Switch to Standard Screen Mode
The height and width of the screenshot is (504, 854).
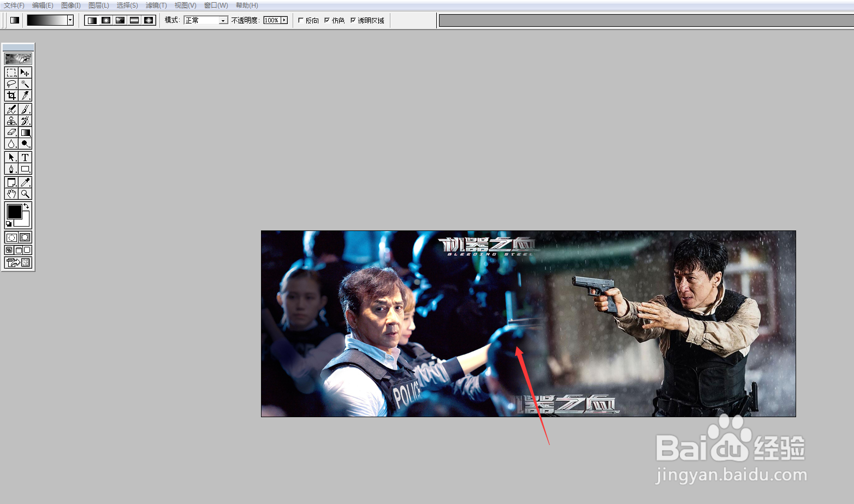(9, 250)
